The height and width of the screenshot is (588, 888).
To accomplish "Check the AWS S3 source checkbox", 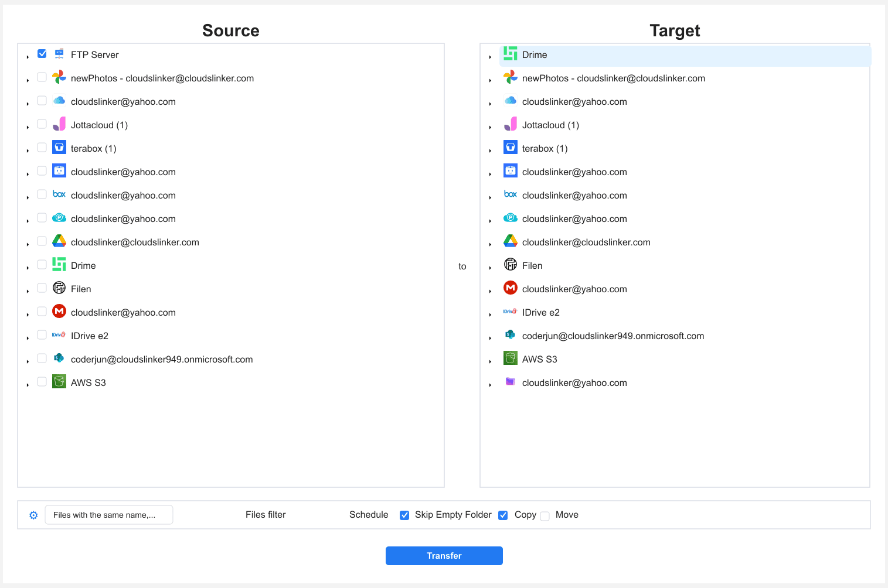I will click(42, 382).
